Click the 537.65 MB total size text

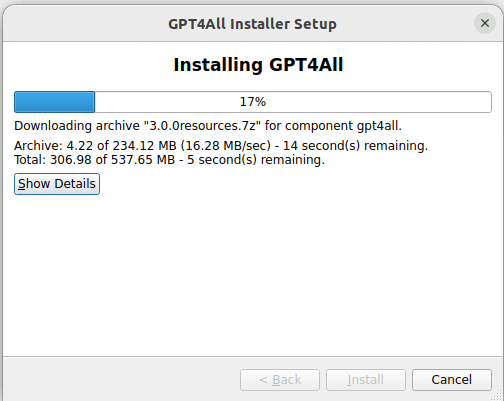(x=143, y=160)
